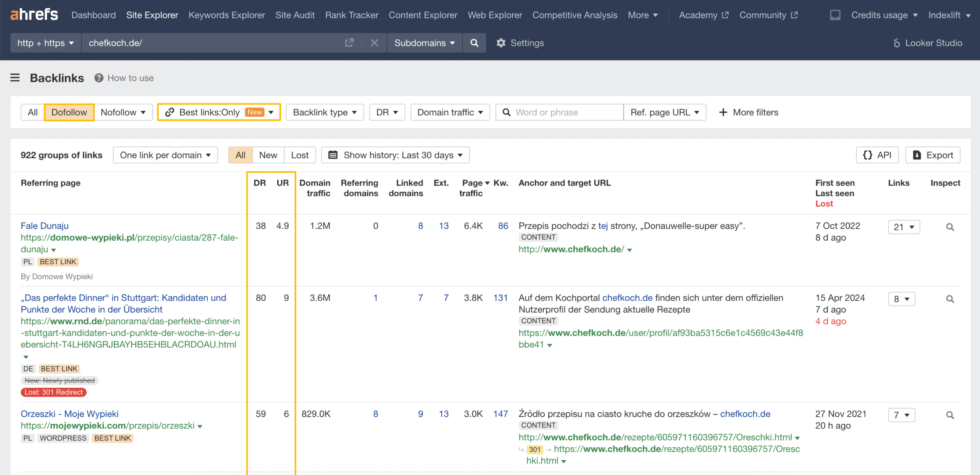Select the Dofollow filter
The height and width of the screenshot is (475, 980).
(x=69, y=112)
